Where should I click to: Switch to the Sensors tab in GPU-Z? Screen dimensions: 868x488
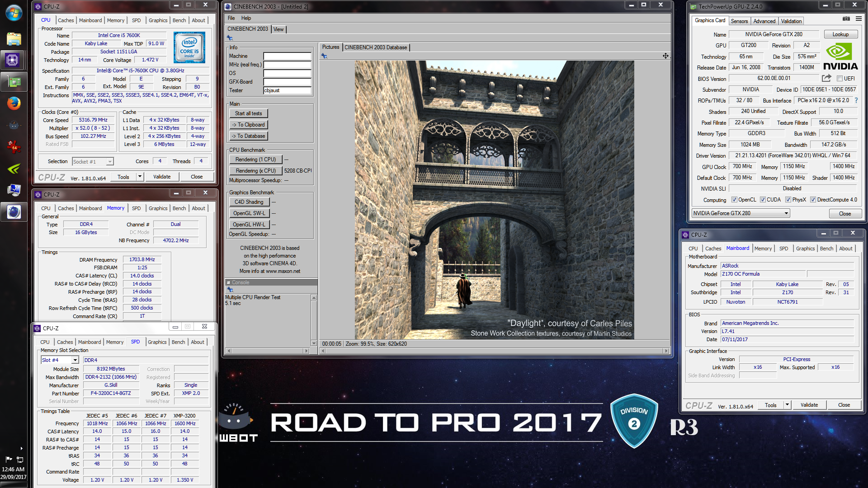[x=739, y=21]
